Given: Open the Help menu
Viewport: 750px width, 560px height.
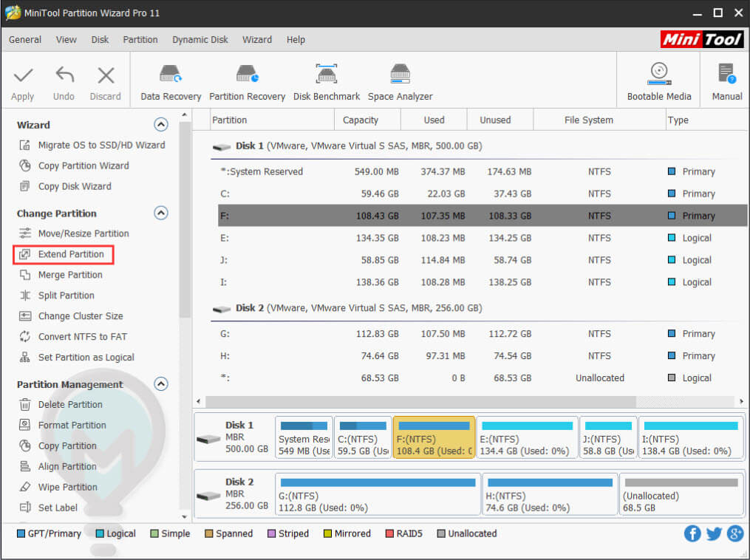Looking at the screenshot, I should tap(296, 40).
